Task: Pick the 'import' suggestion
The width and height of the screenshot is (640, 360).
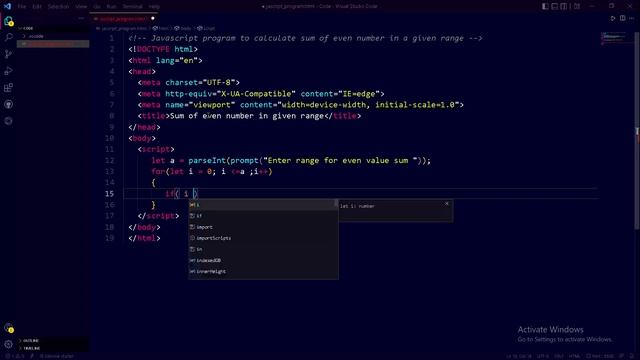Action: tap(263, 227)
